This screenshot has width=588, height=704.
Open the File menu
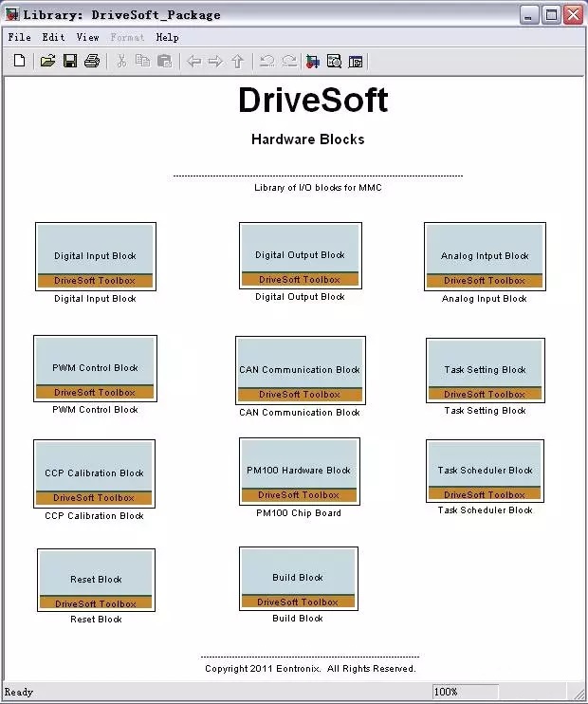19,37
